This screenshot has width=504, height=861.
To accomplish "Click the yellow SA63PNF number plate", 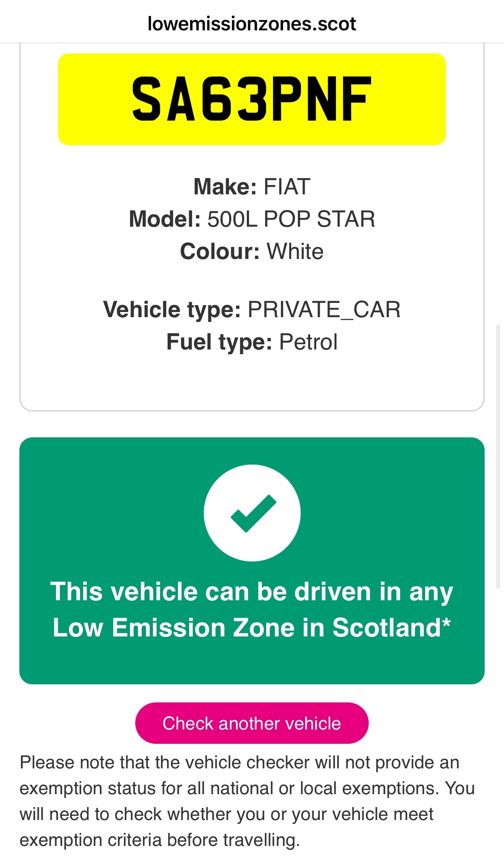I will point(252,99).
